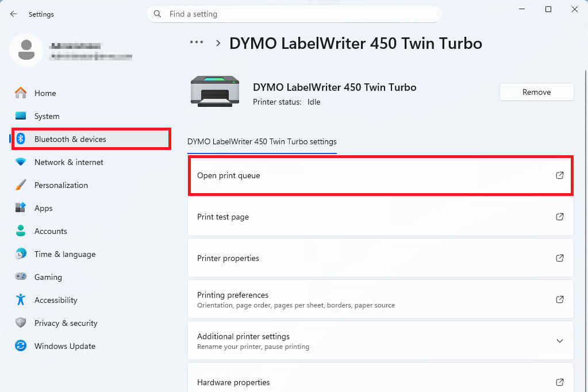Click external link icon for Print test page
Screen dimensions: 588x392
click(x=559, y=217)
